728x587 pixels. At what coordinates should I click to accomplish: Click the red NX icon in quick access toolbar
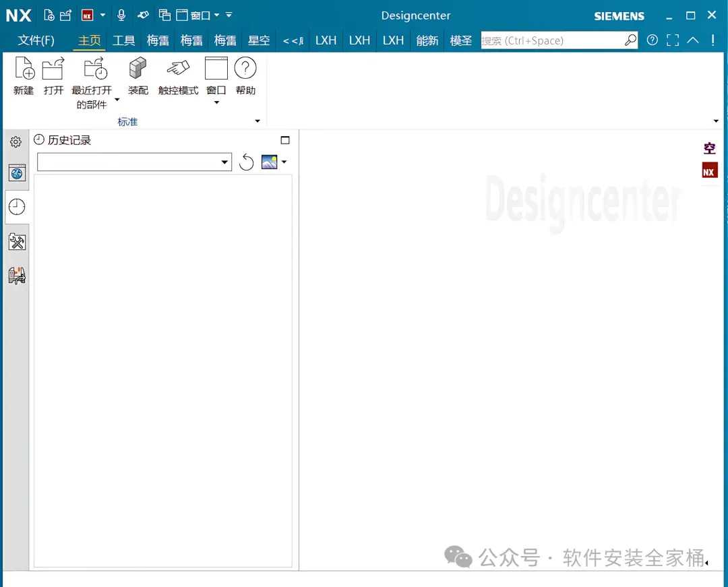87,16
